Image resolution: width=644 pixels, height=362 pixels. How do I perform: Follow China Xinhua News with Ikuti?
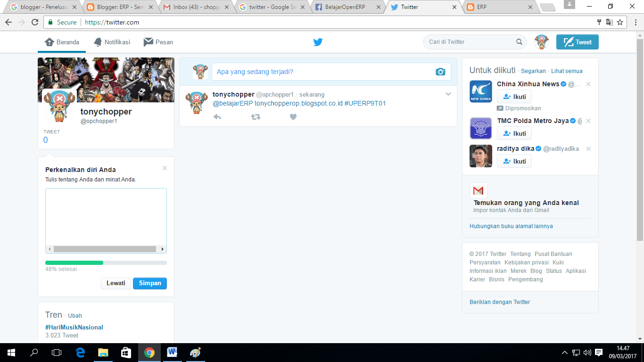coord(514,97)
